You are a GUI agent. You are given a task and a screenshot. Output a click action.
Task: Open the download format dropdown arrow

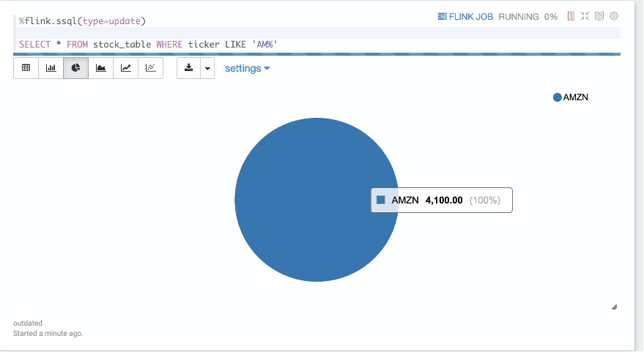pyautogui.click(x=207, y=68)
